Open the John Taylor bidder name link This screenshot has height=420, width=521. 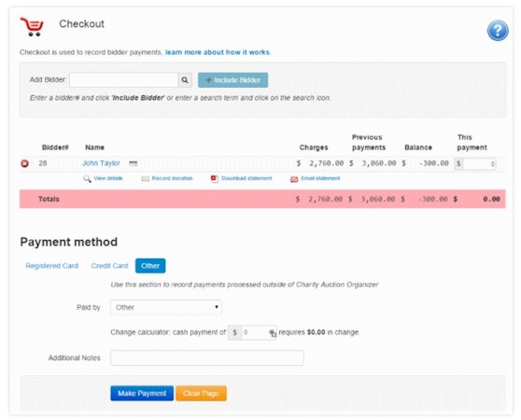101,163
